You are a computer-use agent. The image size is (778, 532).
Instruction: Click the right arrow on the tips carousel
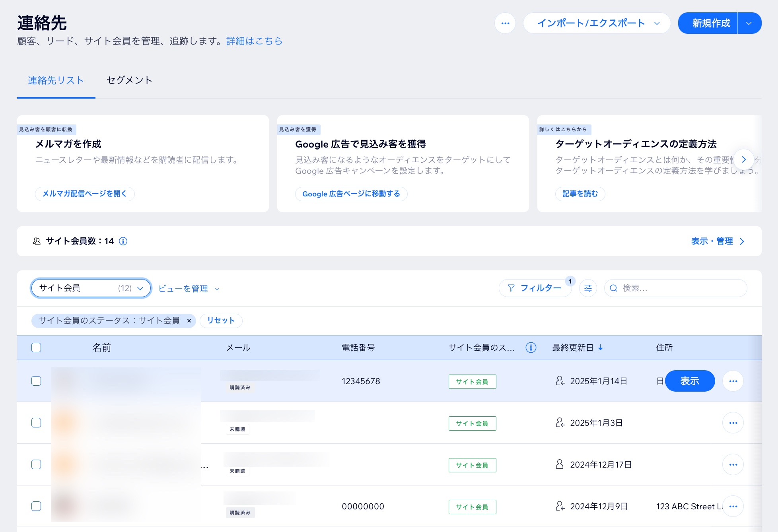pyautogui.click(x=744, y=159)
